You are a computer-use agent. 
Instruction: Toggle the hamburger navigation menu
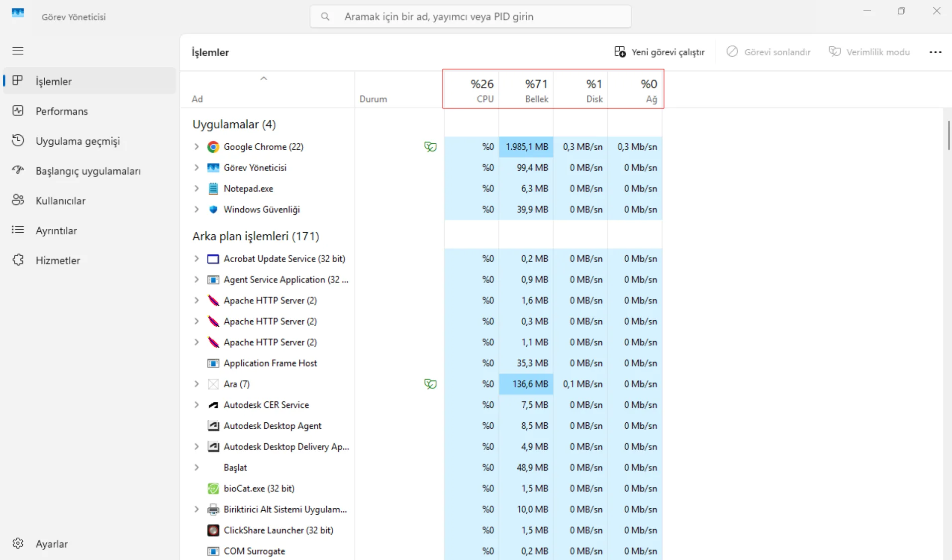pyautogui.click(x=18, y=51)
